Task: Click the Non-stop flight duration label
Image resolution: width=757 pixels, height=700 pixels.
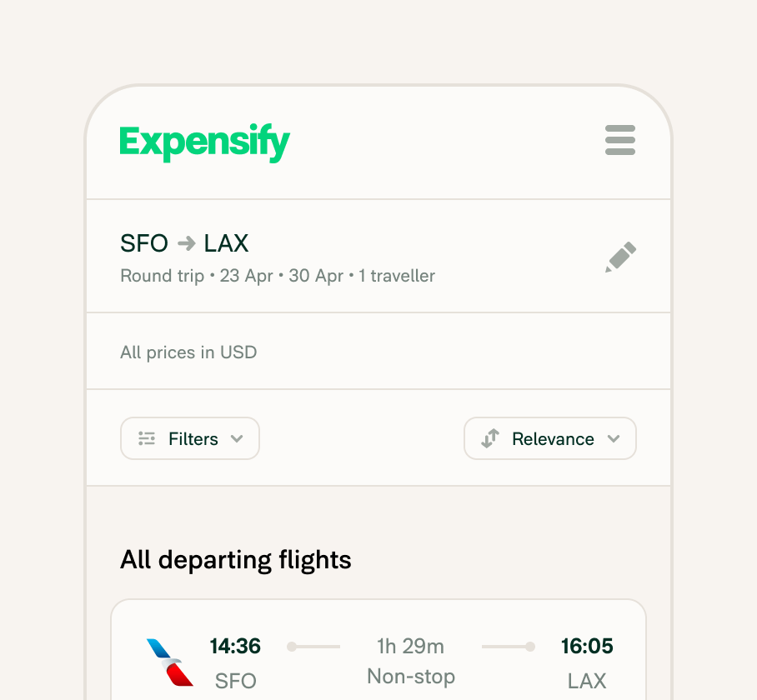Action: point(410,677)
